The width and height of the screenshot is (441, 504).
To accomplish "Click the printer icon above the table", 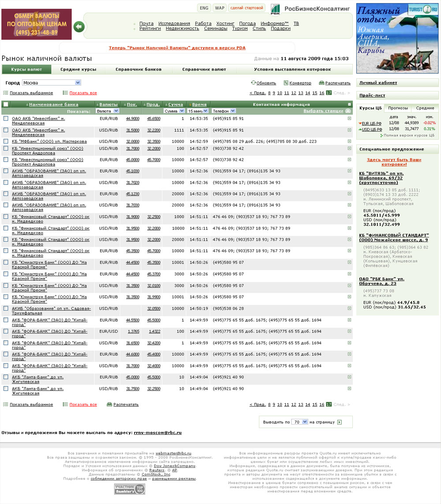I will (x=321, y=83).
